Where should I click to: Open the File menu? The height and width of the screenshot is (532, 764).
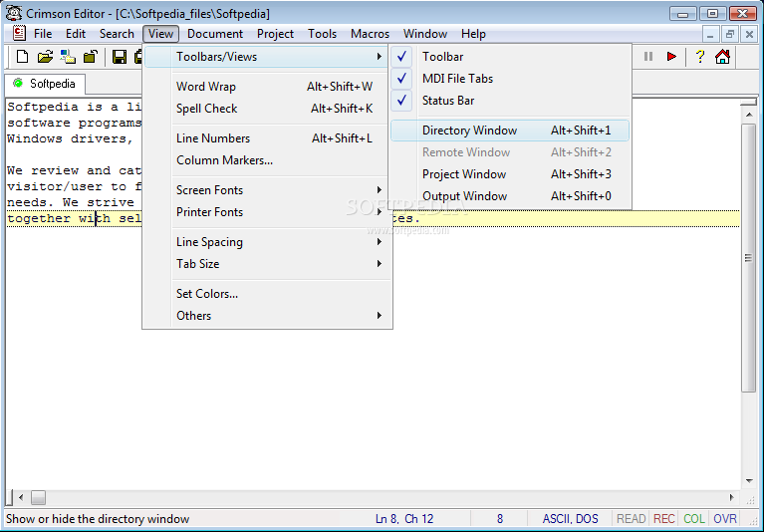pyautogui.click(x=43, y=34)
